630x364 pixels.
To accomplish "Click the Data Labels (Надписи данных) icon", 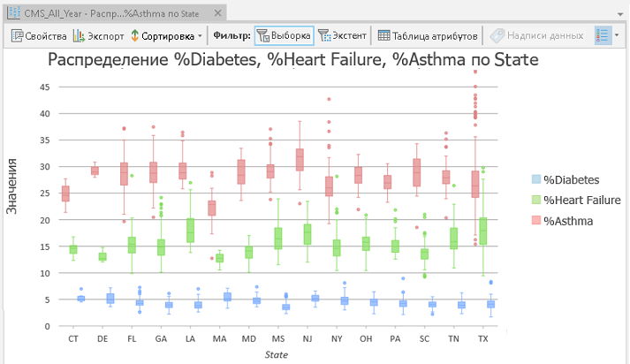I will point(498,36).
